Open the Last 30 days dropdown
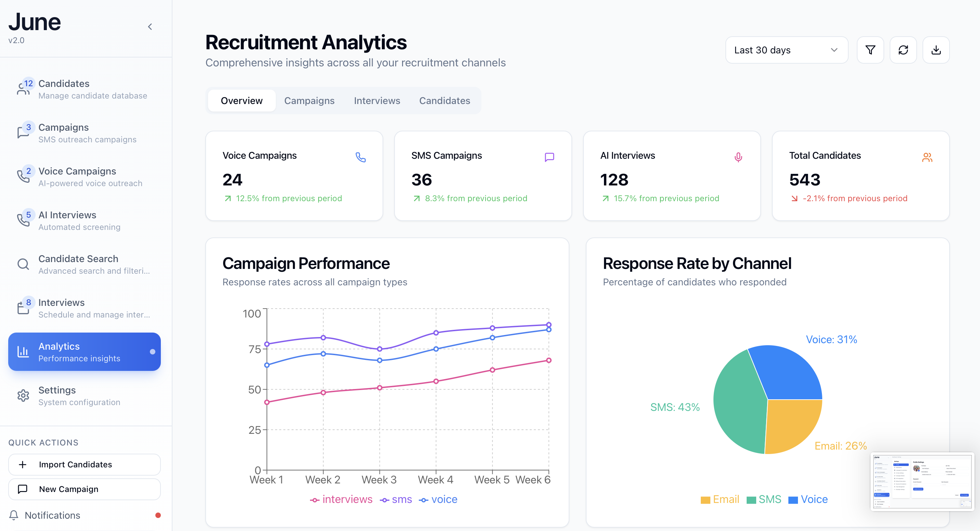This screenshot has height=531, width=980. point(786,50)
